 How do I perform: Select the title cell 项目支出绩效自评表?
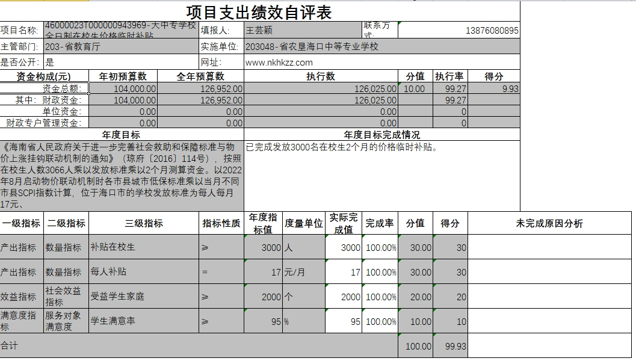(x=259, y=12)
